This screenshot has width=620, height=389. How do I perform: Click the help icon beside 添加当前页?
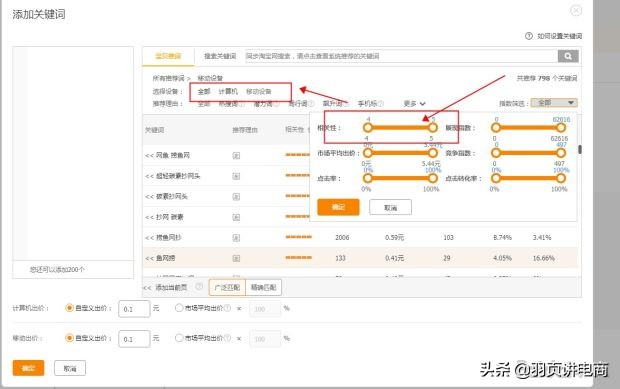tap(199, 287)
